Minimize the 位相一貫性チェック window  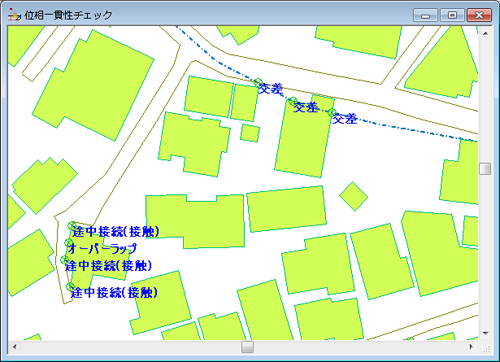coord(425,15)
